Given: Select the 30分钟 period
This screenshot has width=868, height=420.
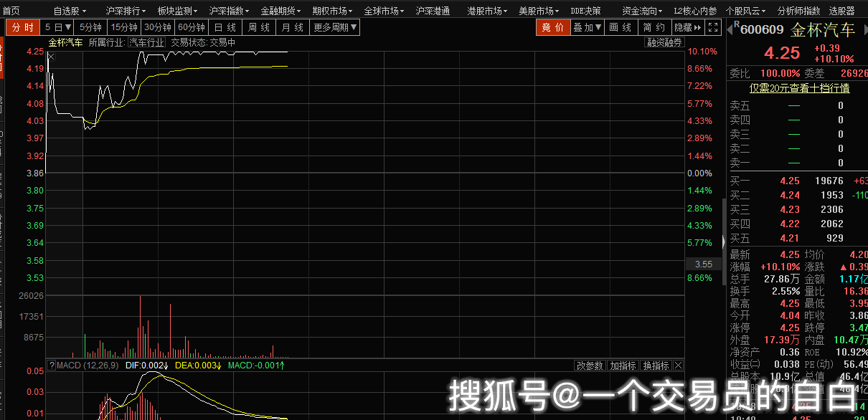Looking at the screenshot, I should [x=158, y=27].
